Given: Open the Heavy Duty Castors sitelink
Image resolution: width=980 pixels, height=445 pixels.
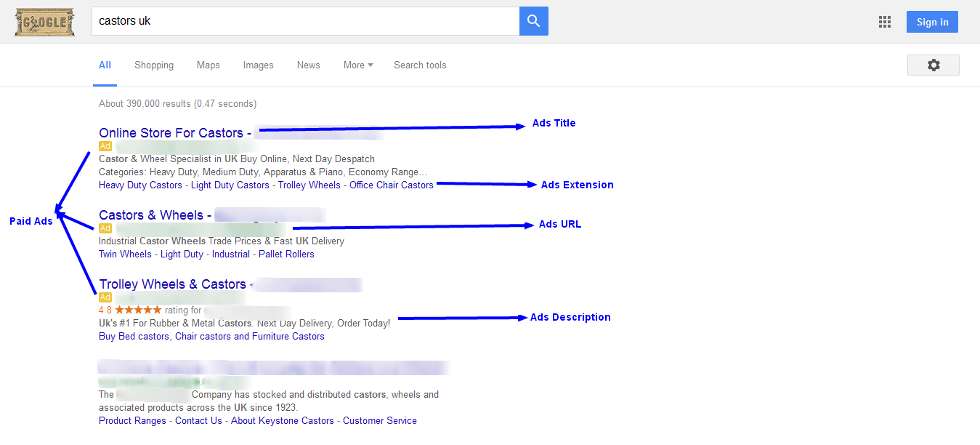Looking at the screenshot, I should point(140,185).
